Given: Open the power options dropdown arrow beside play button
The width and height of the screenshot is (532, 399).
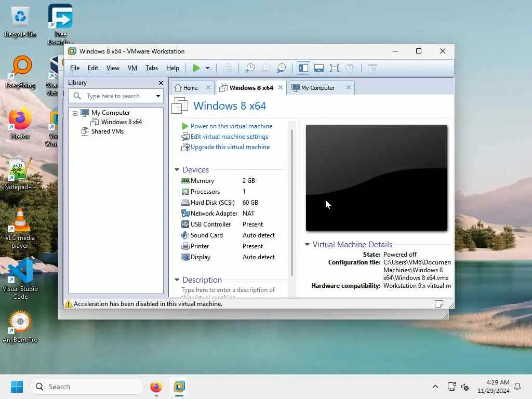Looking at the screenshot, I should tap(208, 68).
